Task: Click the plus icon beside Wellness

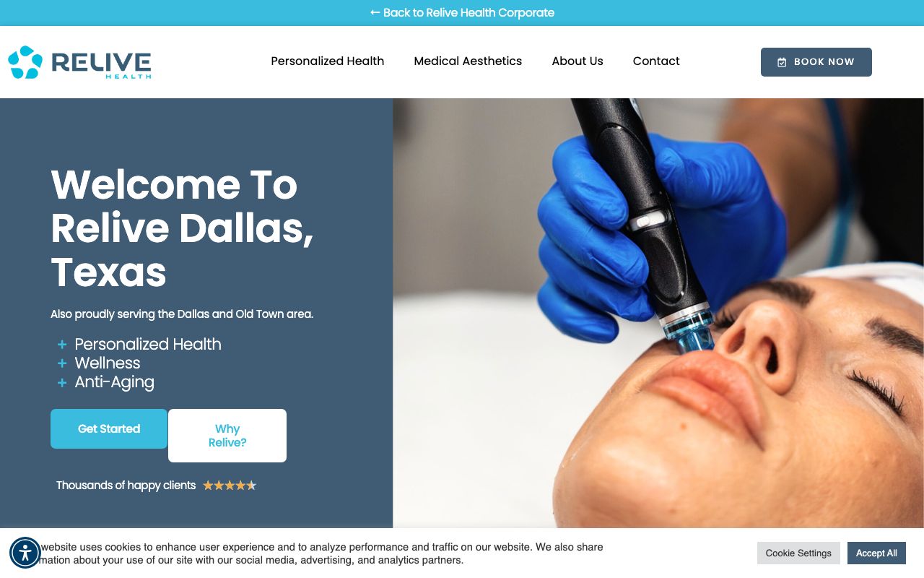Action: pyautogui.click(x=62, y=363)
